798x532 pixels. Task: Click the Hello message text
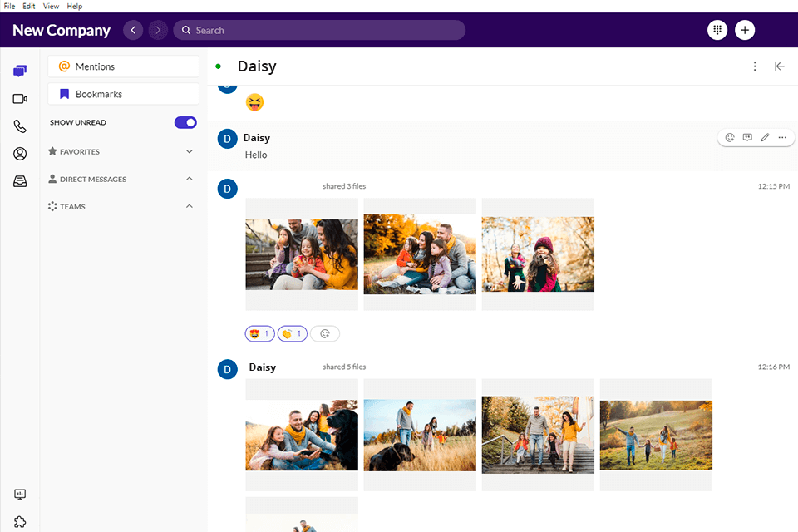click(256, 155)
